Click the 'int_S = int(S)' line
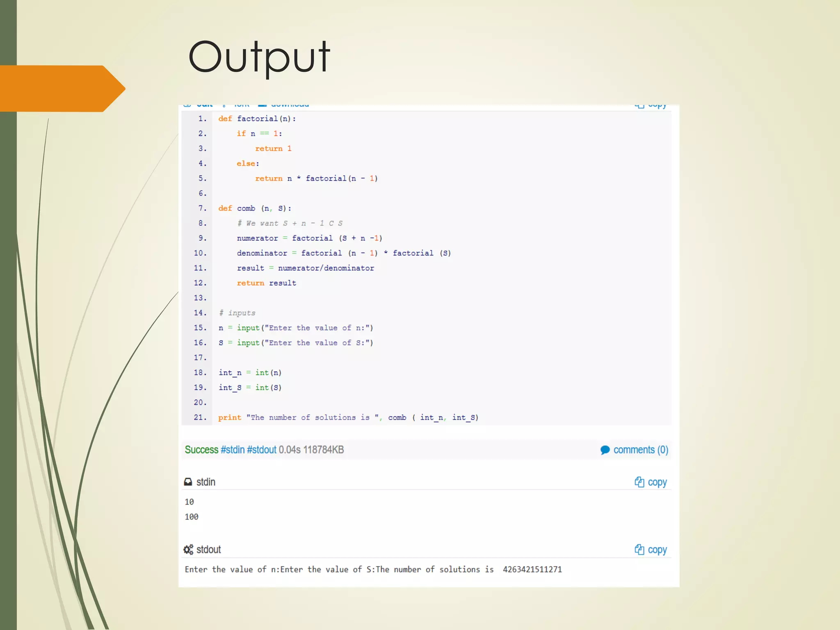The width and height of the screenshot is (840, 630). (x=250, y=388)
